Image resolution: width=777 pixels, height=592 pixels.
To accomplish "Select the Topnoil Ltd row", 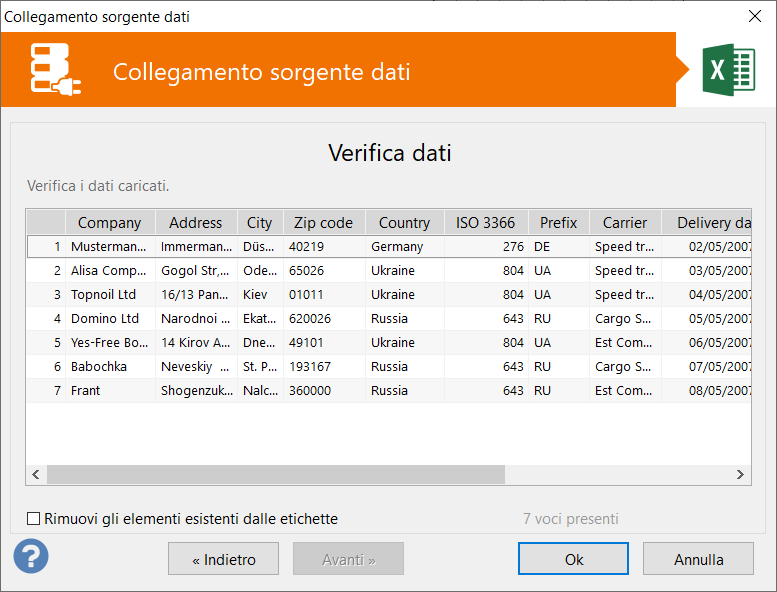I will click(x=389, y=295).
